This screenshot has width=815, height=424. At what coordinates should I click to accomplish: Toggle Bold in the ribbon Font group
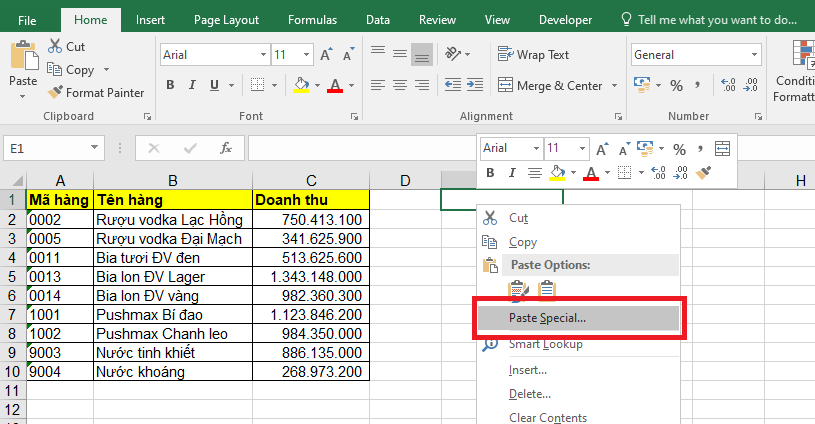coord(170,86)
